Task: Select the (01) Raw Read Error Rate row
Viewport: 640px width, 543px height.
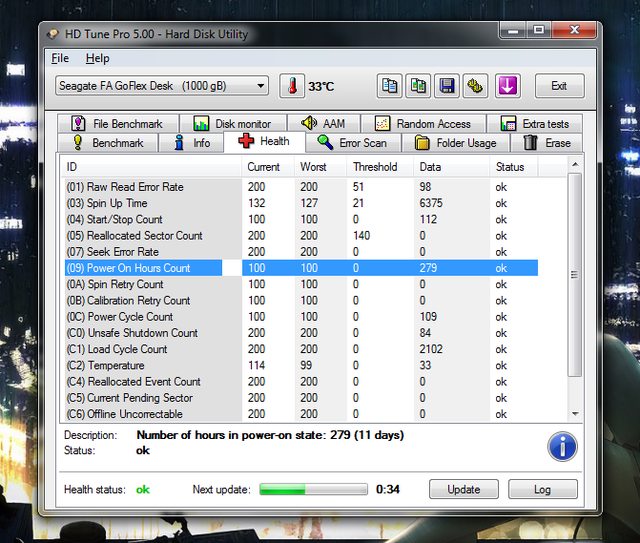Action: pyautogui.click(x=301, y=187)
